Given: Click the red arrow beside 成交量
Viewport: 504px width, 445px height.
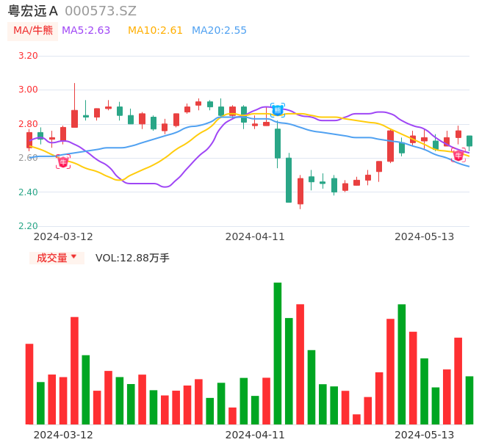Looking at the screenshot, I should coord(73,258).
